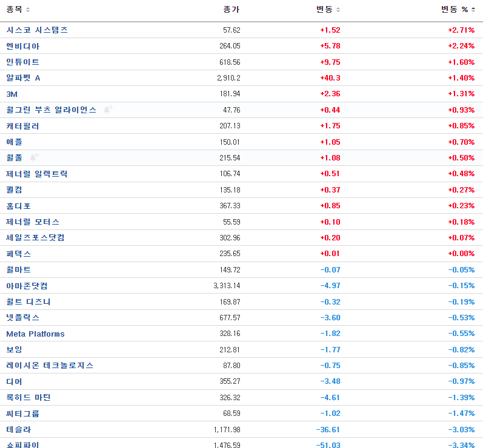483x448 pixels.
Task: Click 디어 closing price 355.27
Action: pyautogui.click(x=230, y=381)
